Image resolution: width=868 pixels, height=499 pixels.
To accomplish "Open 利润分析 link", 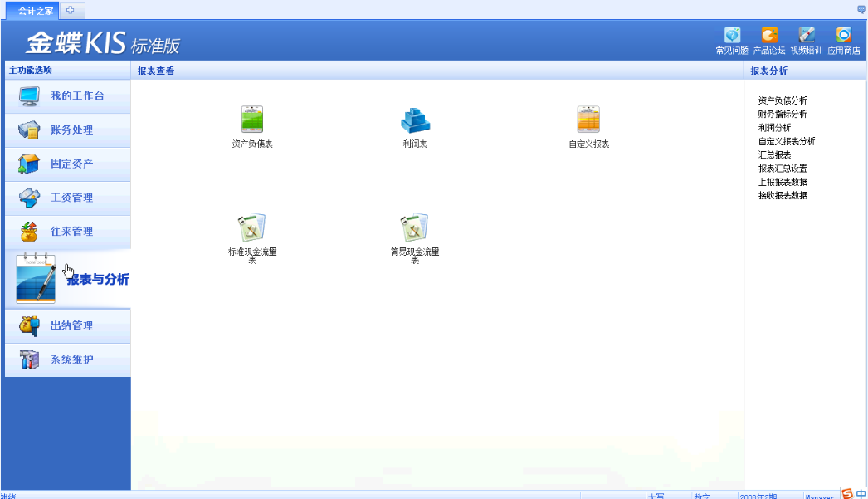I will (774, 127).
